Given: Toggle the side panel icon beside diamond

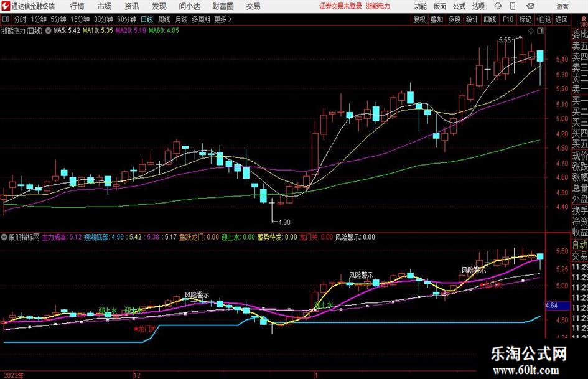Looking at the screenshot, I should click(540, 31).
